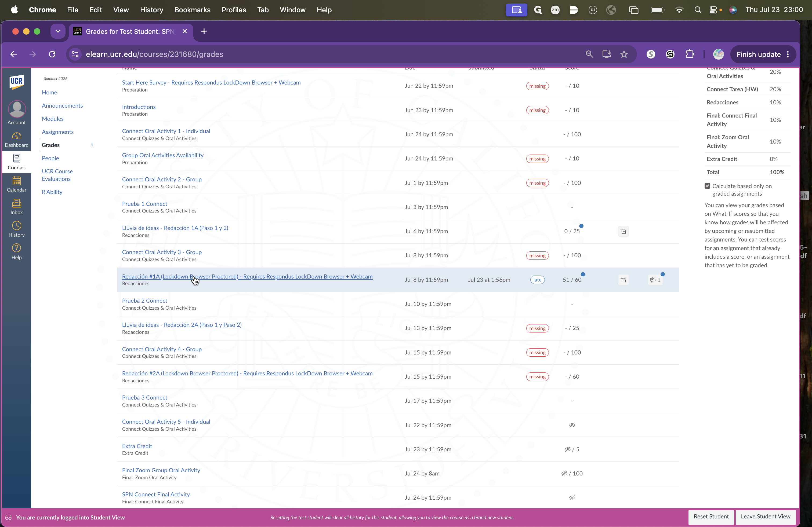This screenshot has height=527, width=812.
Task: Open the Profiles menu
Action: pos(234,10)
